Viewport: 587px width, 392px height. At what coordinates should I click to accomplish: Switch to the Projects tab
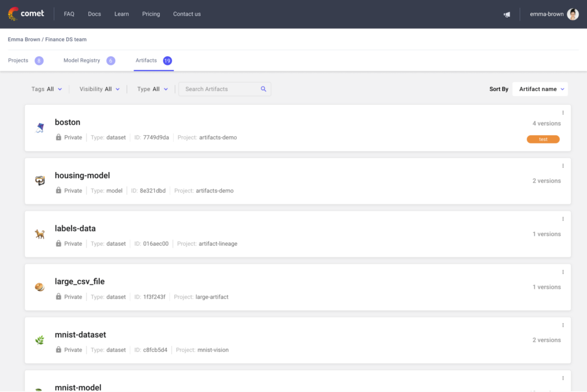pyautogui.click(x=18, y=60)
